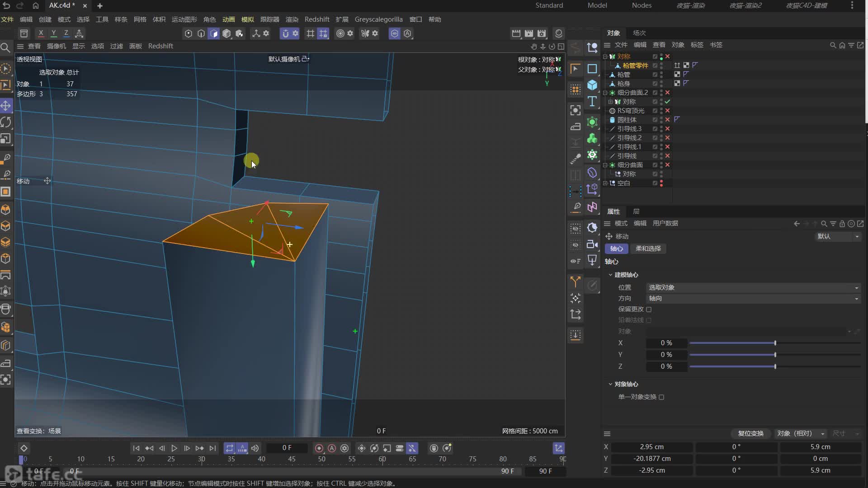868x488 pixels.
Task: Click the 复位变换 button
Action: (750, 433)
